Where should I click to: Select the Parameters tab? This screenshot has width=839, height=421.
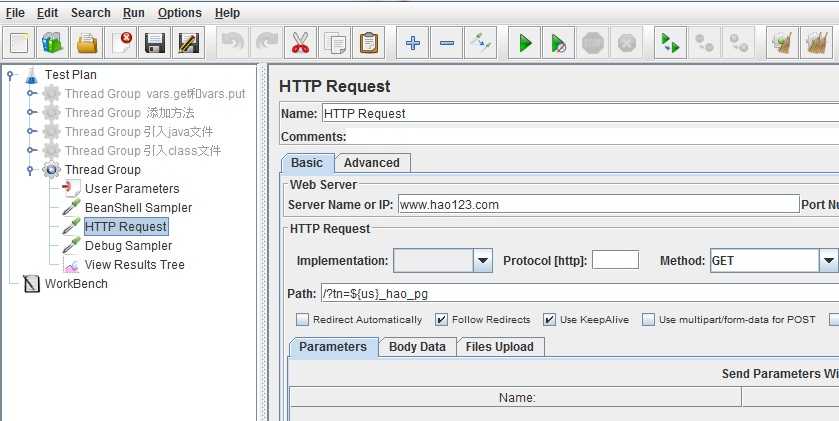(333, 347)
